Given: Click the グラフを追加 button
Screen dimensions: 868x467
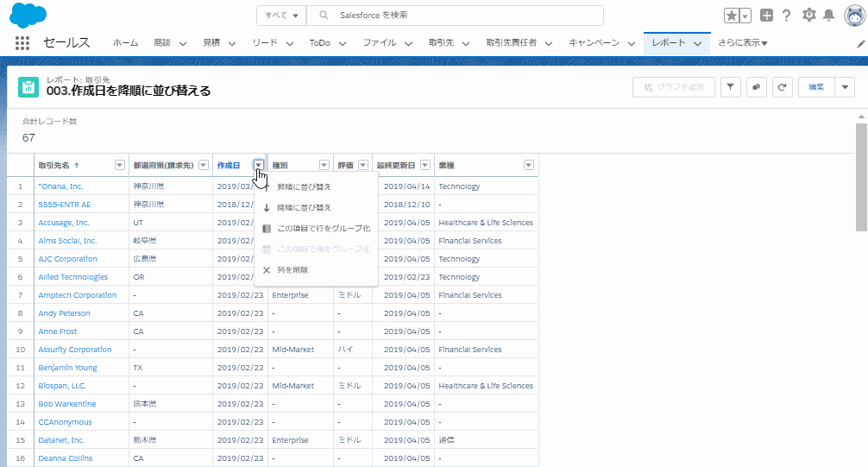Looking at the screenshot, I should [x=674, y=87].
